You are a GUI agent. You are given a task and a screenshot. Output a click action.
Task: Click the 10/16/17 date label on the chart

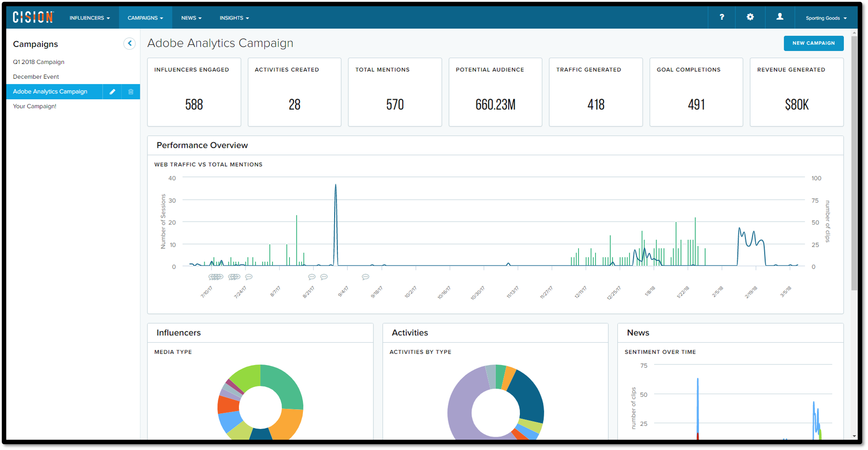tap(444, 293)
